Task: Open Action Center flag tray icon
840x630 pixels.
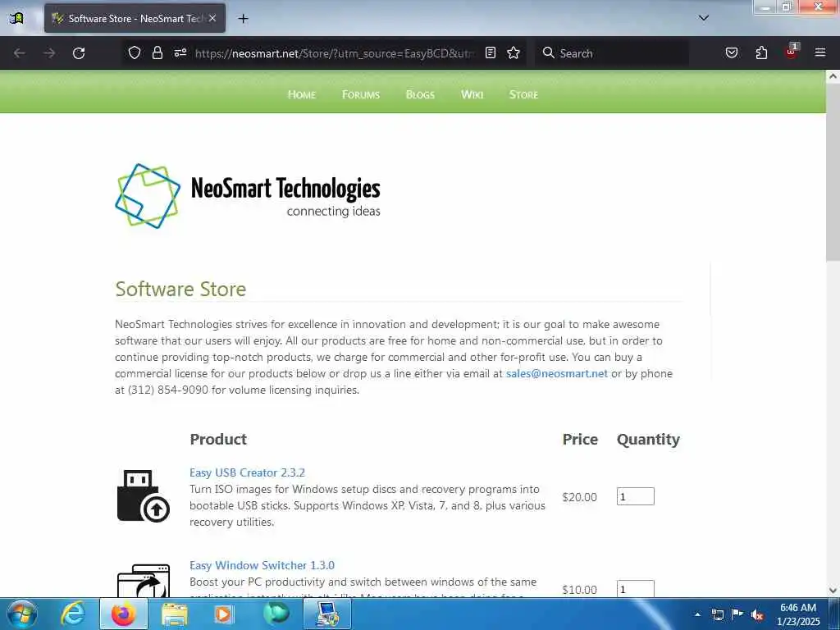Action: tap(737, 614)
